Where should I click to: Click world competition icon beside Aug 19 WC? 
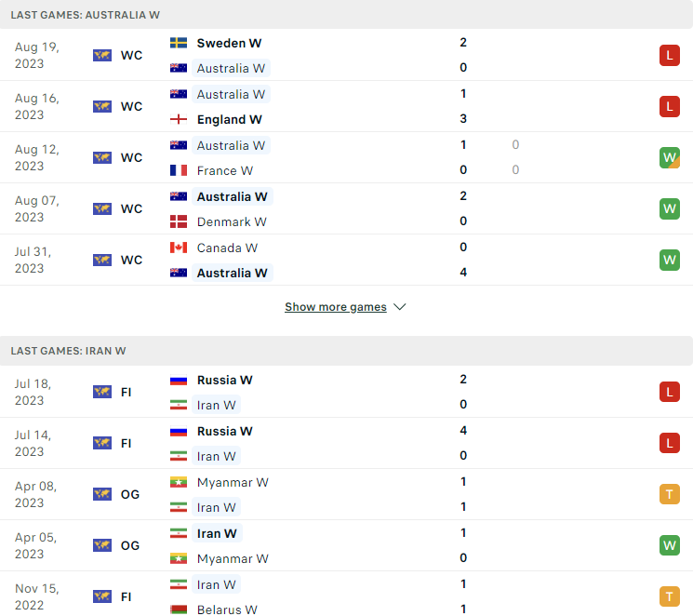[x=102, y=55]
